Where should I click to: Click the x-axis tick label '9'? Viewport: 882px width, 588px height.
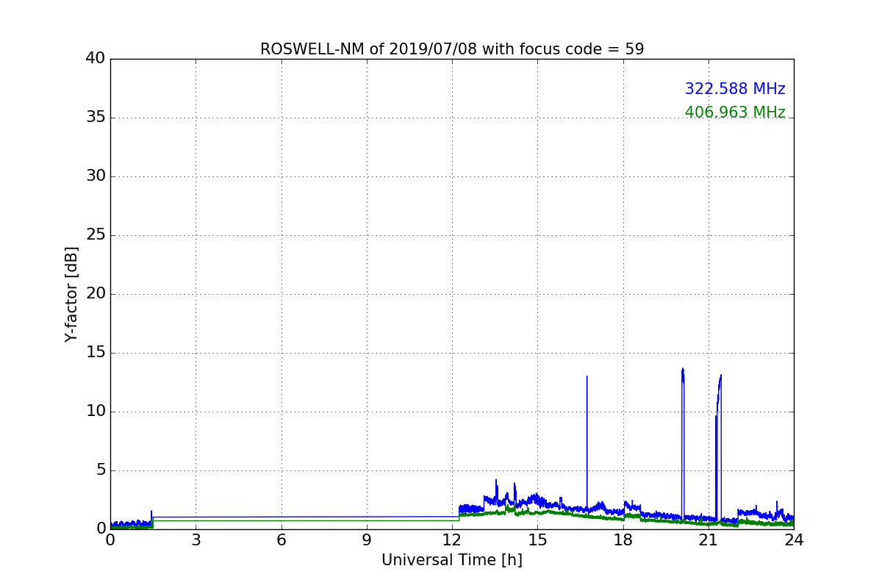pyautogui.click(x=367, y=539)
